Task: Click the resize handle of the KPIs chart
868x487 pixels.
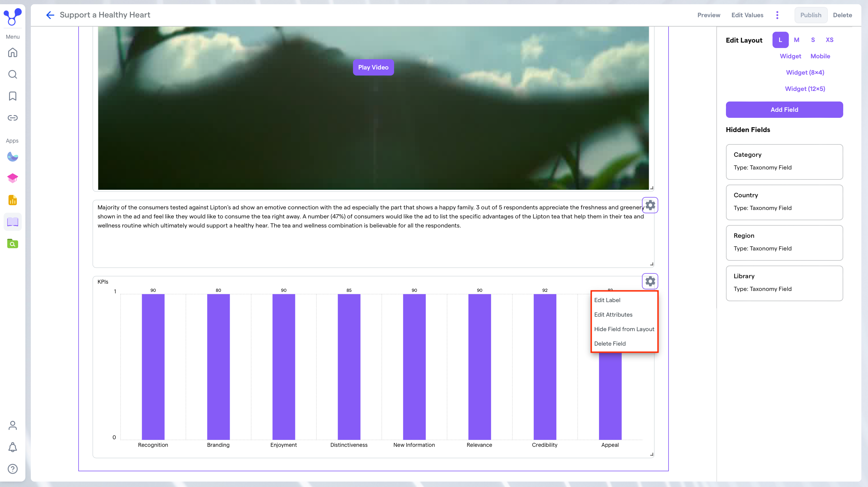Action: point(651,454)
